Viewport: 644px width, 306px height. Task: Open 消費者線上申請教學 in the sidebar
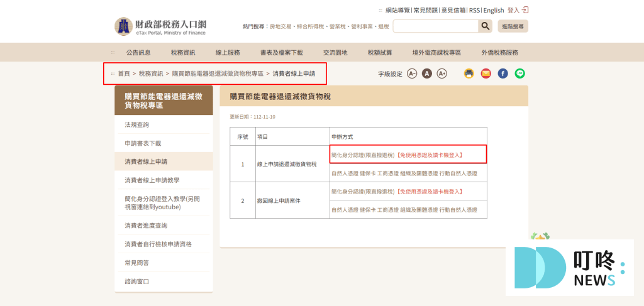coord(164,180)
